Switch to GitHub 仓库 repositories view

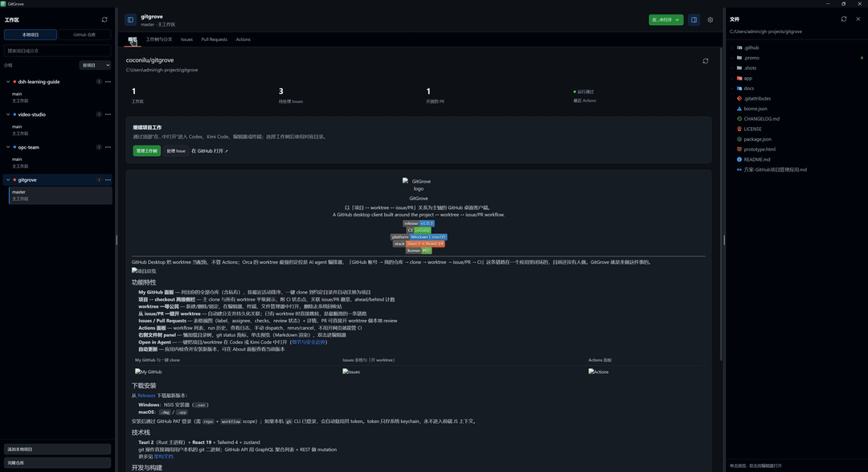84,35
